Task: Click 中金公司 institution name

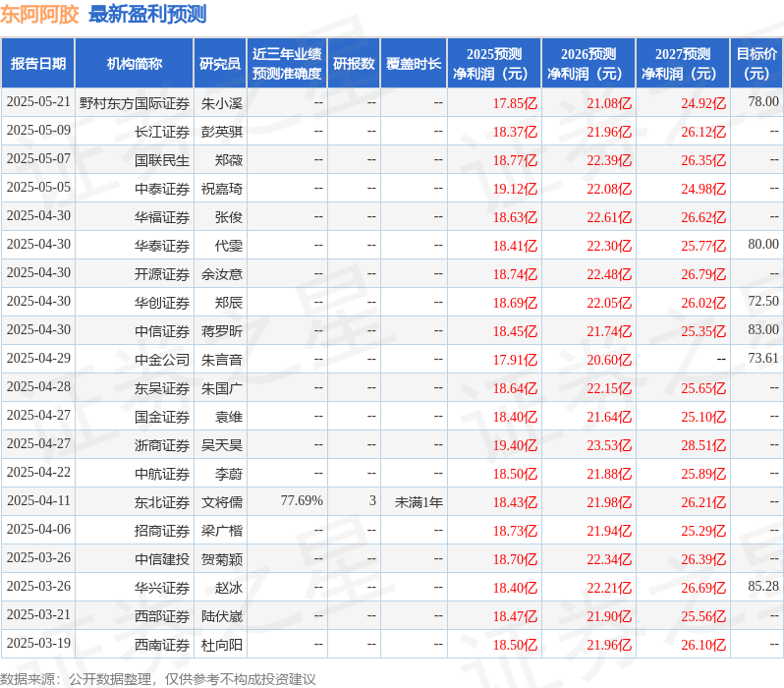Action: click(x=161, y=361)
